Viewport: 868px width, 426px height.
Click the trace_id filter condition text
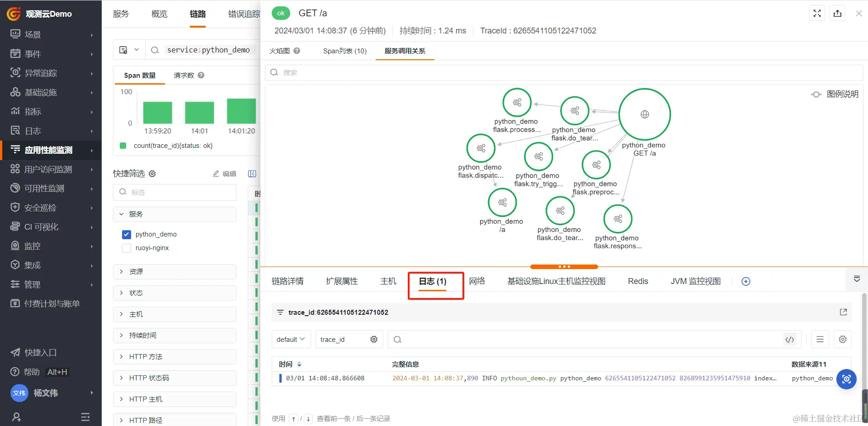pyautogui.click(x=338, y=312)
